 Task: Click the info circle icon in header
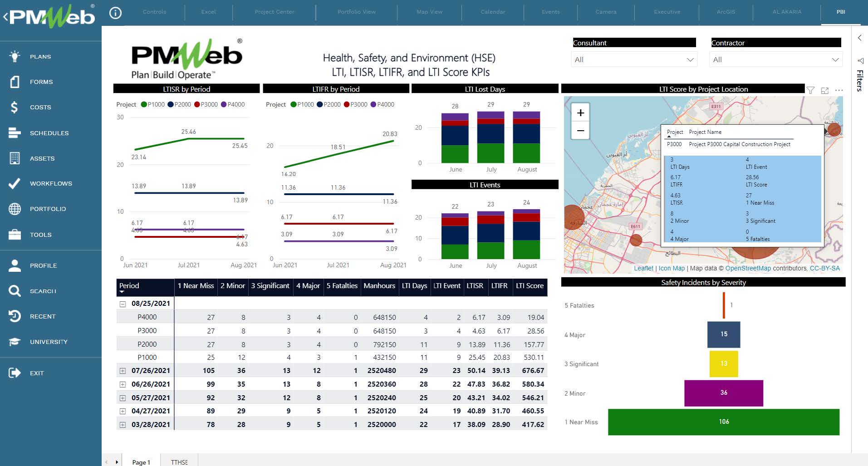[116, 13]
